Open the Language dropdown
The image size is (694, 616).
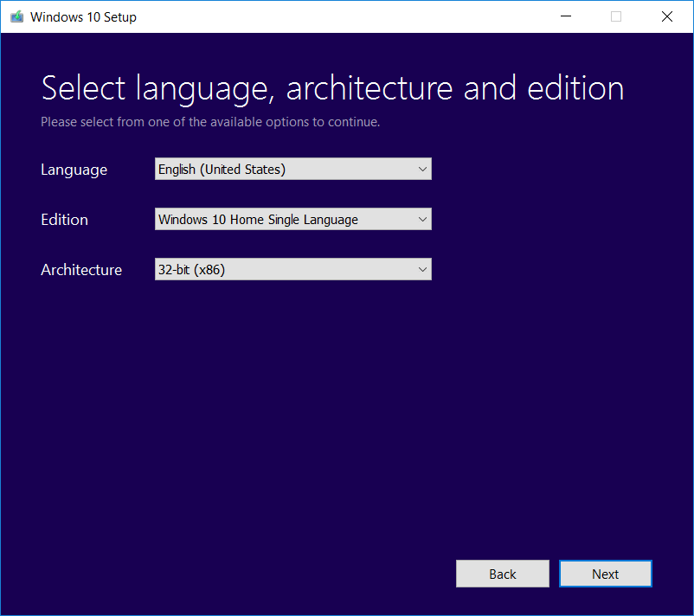293,169
